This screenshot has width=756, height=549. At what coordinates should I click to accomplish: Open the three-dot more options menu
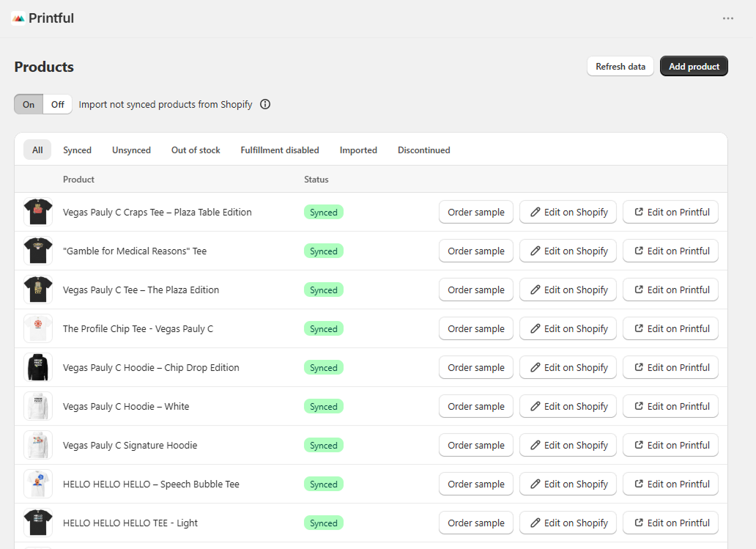pyautogui.click(x=728, y=18)
